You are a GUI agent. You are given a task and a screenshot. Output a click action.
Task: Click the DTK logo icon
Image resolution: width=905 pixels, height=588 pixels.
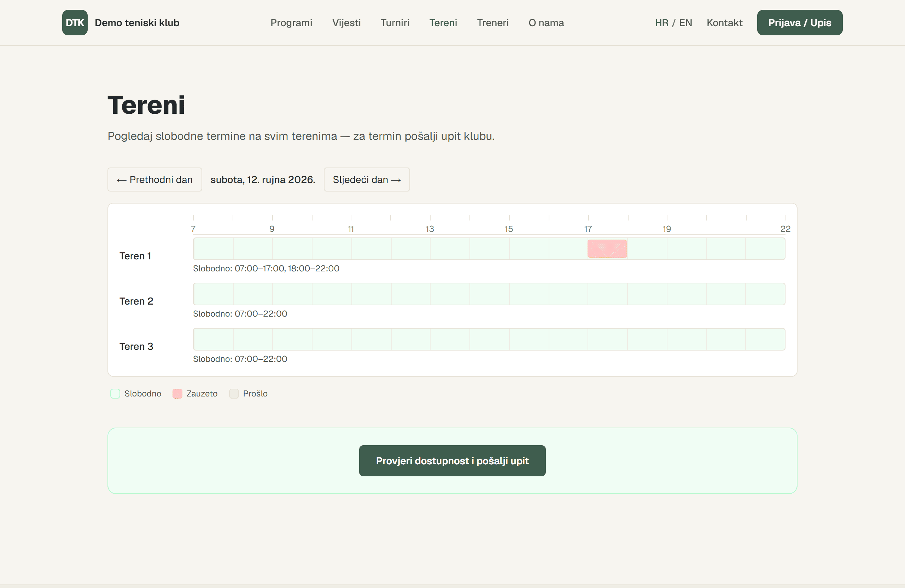tap(75, 23)
